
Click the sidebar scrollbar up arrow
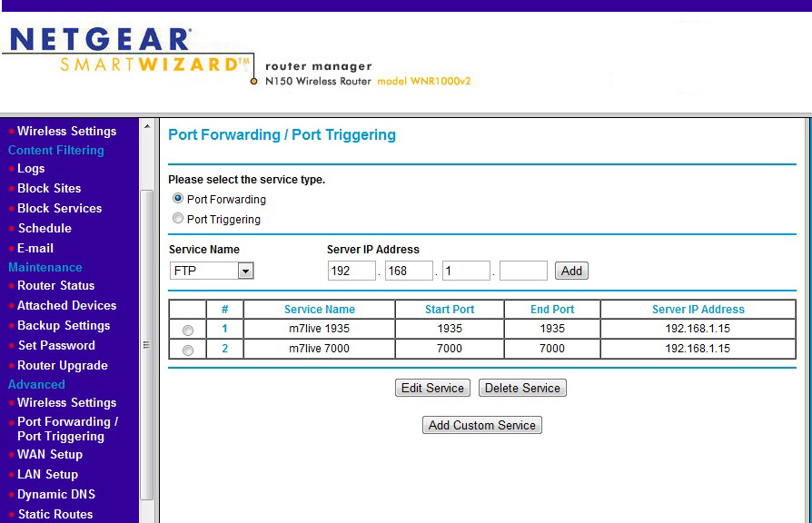(147, 126)
